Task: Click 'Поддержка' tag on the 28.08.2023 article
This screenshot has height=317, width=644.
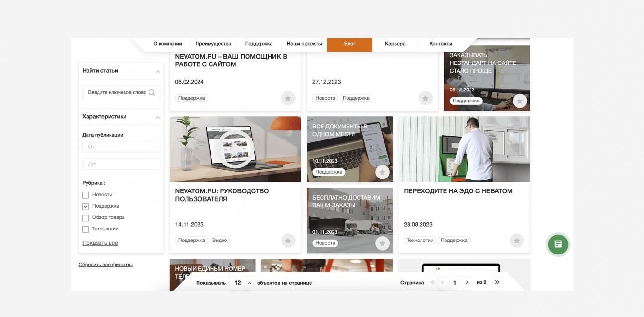Action: [454, 241]
